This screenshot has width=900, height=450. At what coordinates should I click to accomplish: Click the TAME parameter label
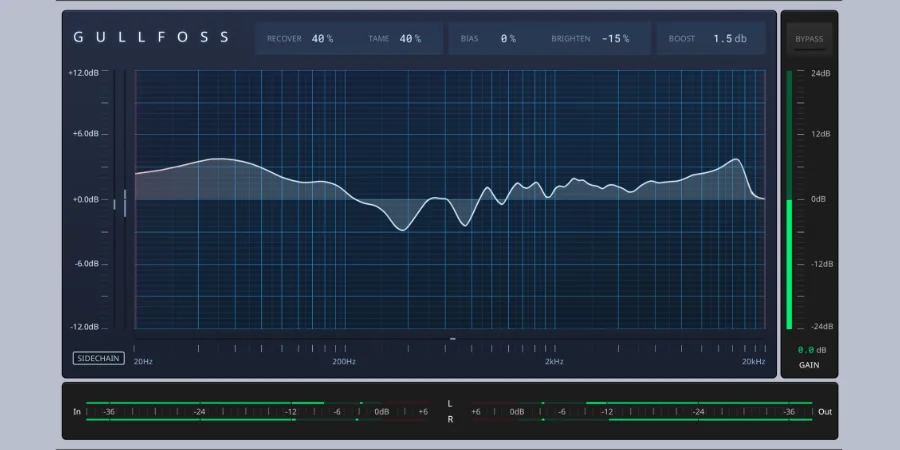tap(379, 38)
